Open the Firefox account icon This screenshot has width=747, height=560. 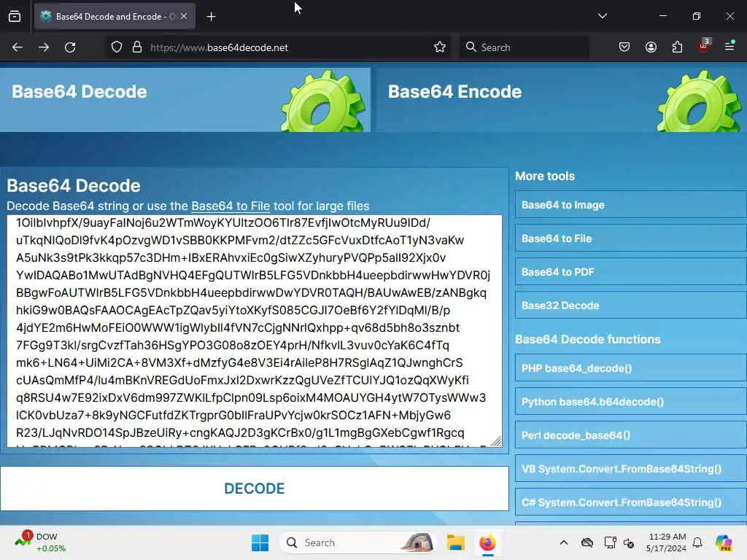tap(651, 47)
